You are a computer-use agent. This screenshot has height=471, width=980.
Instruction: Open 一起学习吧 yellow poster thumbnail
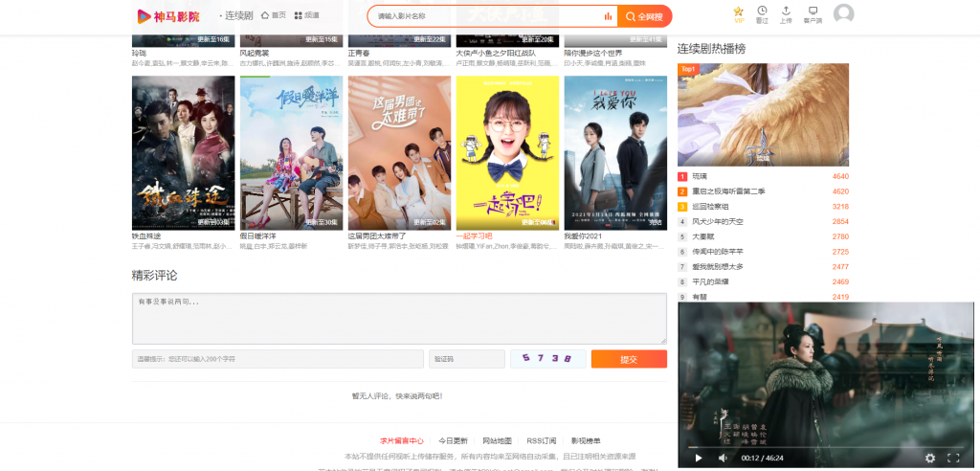click(x=507, y=153)
